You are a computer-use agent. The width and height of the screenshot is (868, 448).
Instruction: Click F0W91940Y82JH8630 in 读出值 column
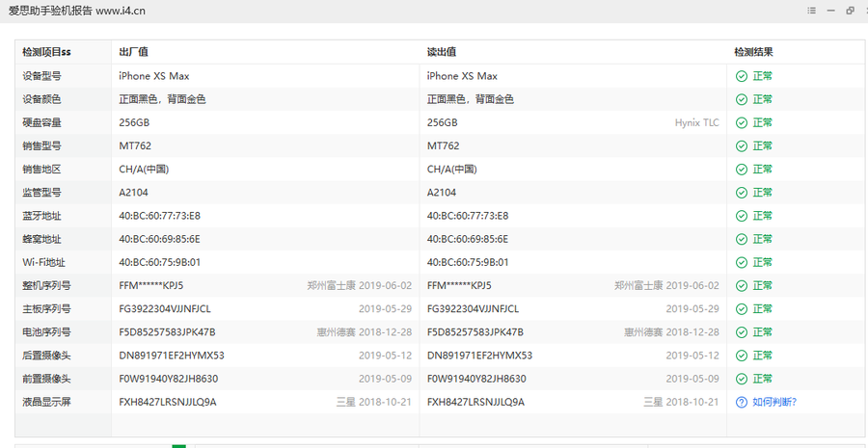476,379
